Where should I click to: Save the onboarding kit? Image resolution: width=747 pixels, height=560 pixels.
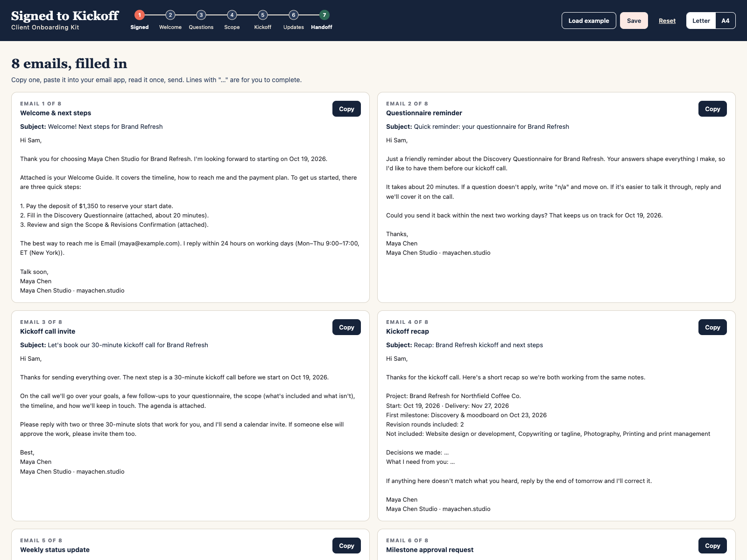point(634,21)
